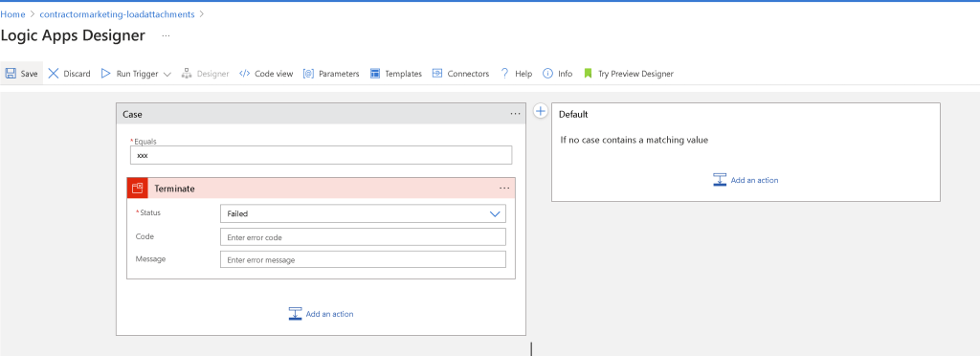This screenshot has width=980, height=356.
Task: Click 'If no case contains a matching value' text
Action: 634,140
